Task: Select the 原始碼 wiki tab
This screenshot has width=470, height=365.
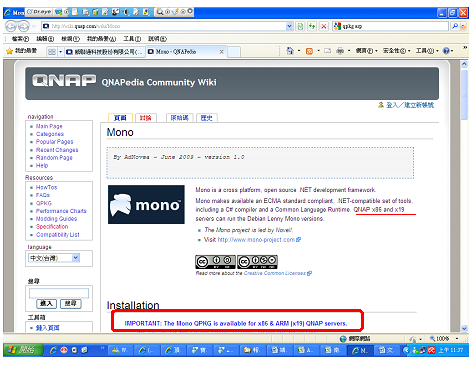Action: [180, 118]
